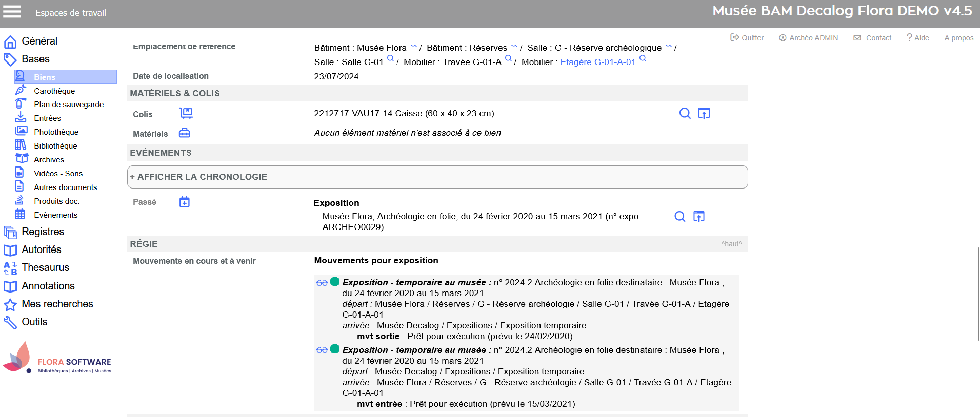
Task: Click magnifier next to Etagère G-01-A-01
Action: pyautogui.click(x=643, y=59)
